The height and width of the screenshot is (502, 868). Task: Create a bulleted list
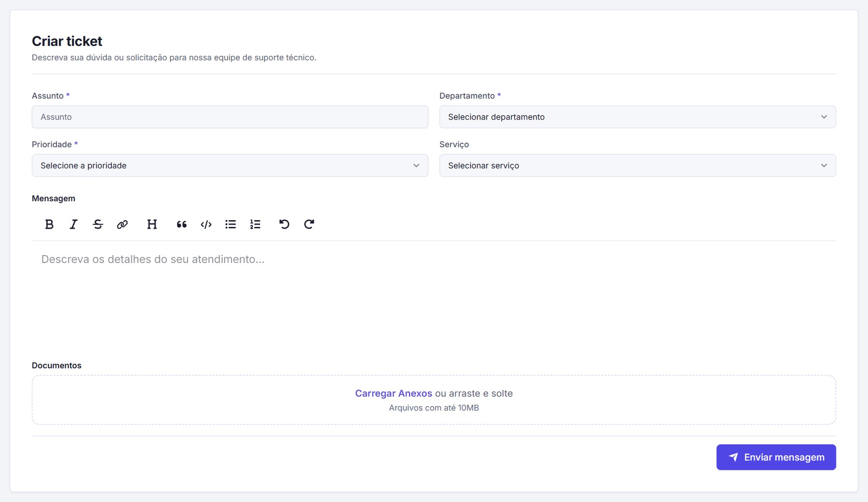click(x=231, y=224)
